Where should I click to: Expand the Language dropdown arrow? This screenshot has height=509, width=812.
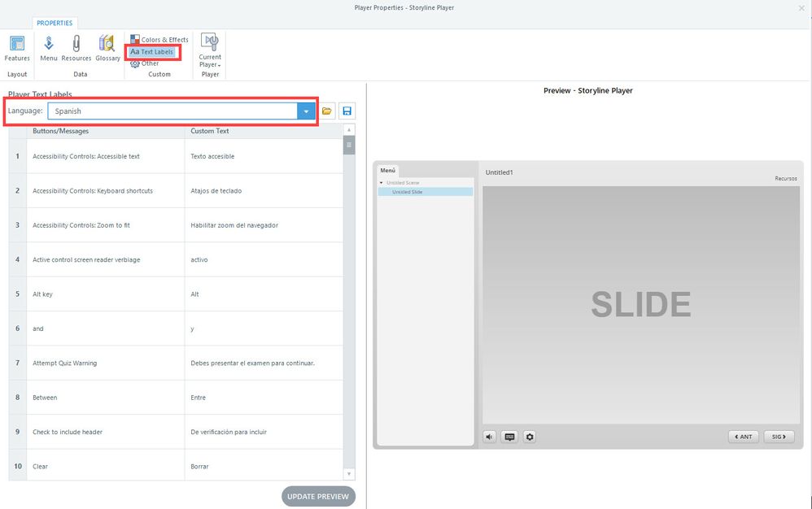click(306, 111)
